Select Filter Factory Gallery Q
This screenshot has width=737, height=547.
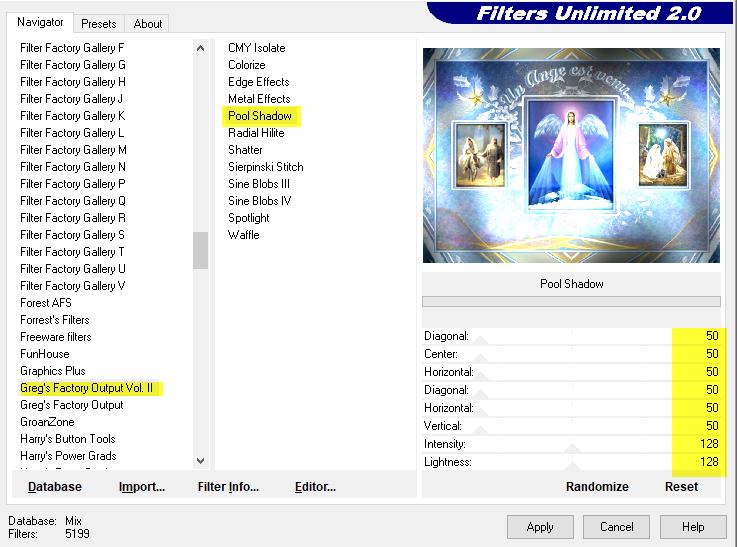pos(73,201)
